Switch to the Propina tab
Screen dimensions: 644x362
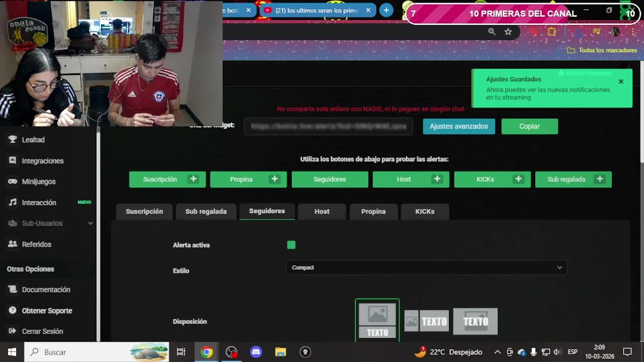click(x=373, y=212)
